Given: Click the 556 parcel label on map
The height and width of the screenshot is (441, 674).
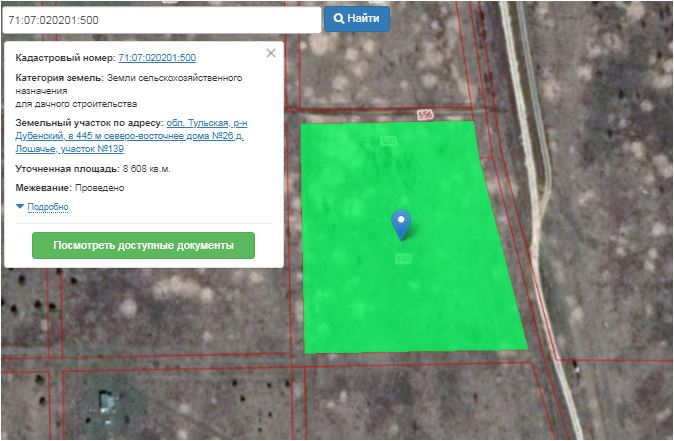Looking at the screenshot, I should [425, 116].
